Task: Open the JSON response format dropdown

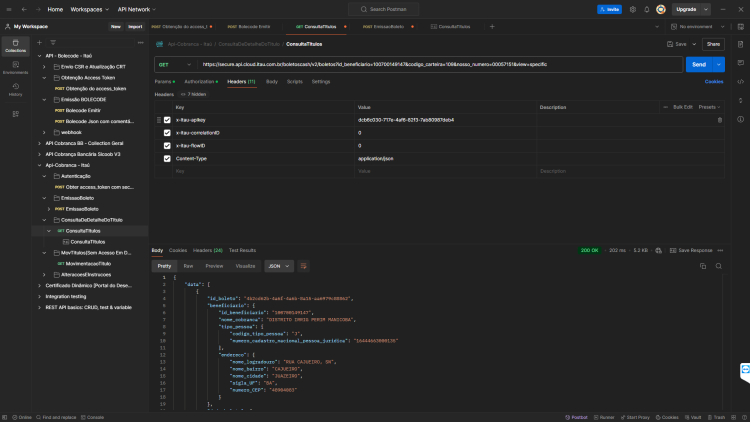Action: coord(279,266)
